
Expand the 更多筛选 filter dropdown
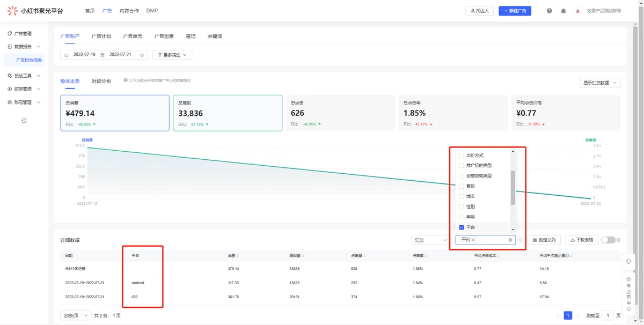[x=172, y=55]
